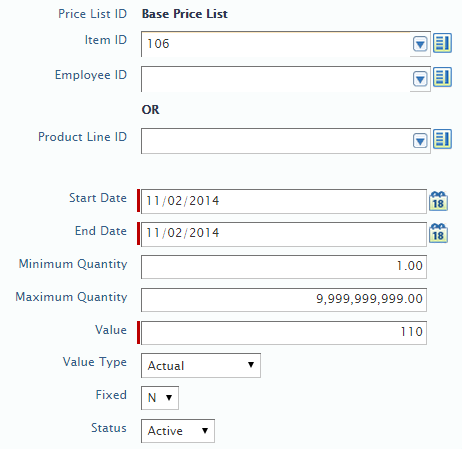Open the End Date calendar picker
The height and width of the screenshot is (449, 462).
click(x=438, y=233)
